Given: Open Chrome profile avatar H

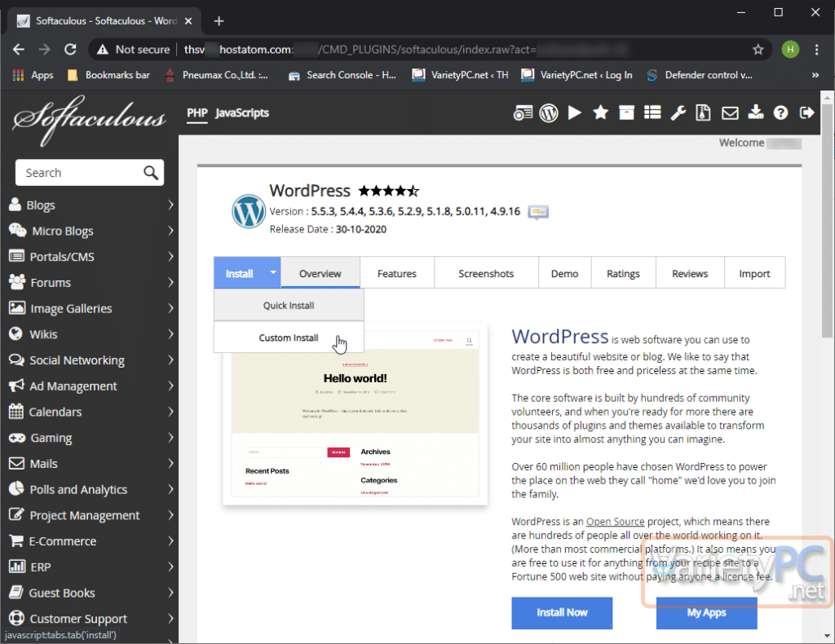Looking at the screenshot, I should [x=790, y=50].
